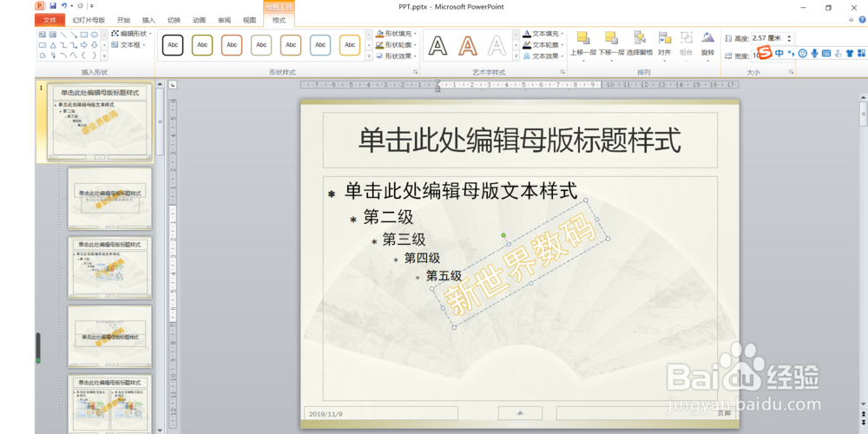The height and width of the screenshot is (434, 868).
Task: Open 形状样式 group dialog launcher
Action: click(415, 72)
